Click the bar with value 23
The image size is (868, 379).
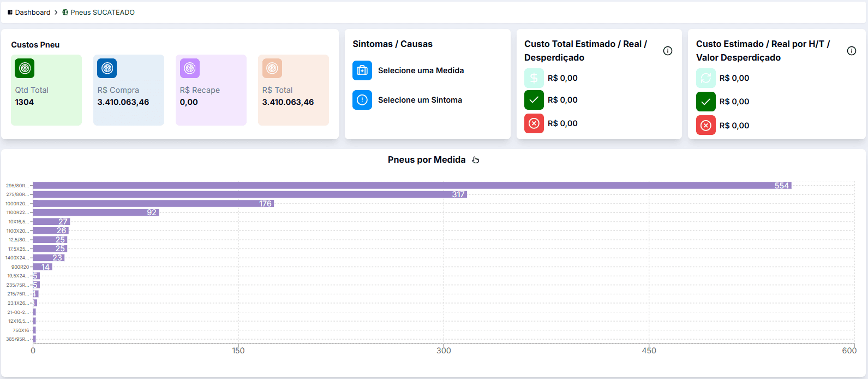[49, 258]
